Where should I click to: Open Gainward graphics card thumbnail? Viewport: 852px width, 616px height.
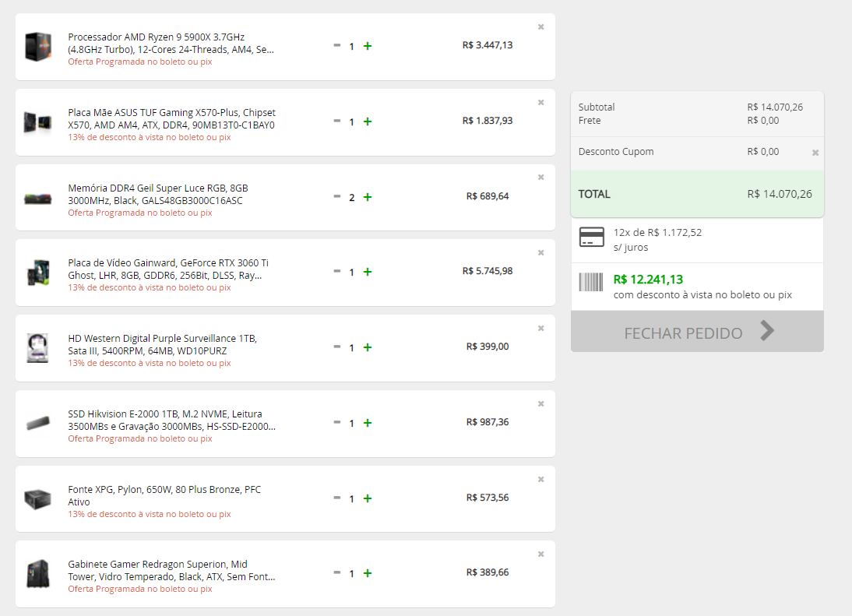pos(38,273)
